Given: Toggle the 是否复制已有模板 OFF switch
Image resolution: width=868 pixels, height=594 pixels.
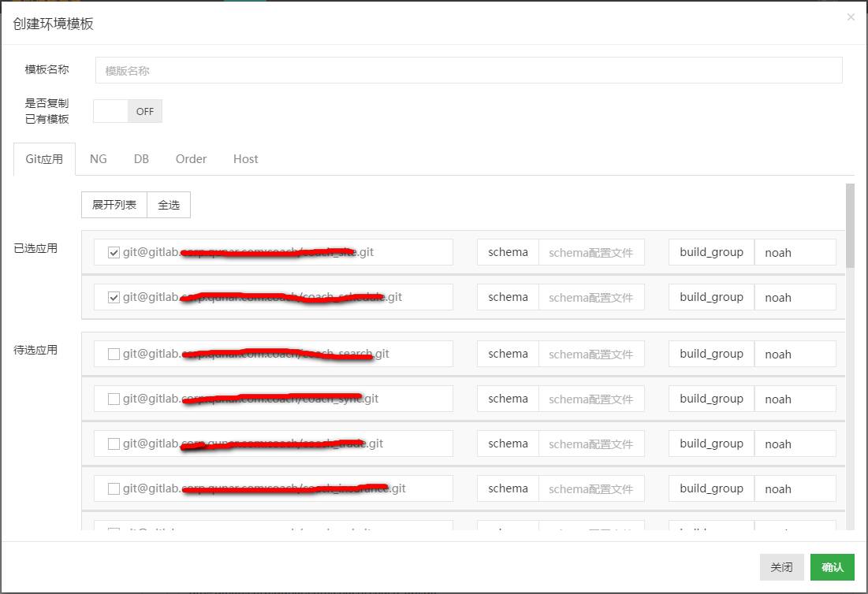Looking at the screenshot, I should (x=128, y=111).
